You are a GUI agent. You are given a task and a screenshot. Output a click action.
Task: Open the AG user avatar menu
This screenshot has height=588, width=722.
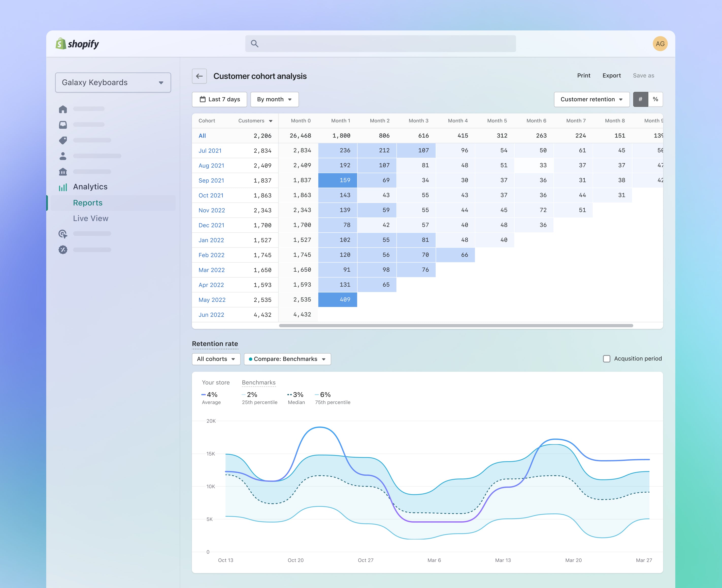(x=660, y=44)
